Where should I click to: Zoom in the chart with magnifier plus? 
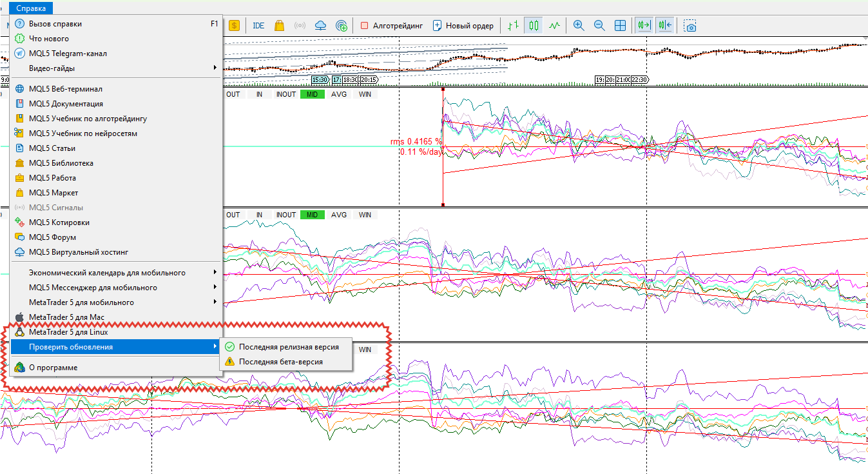579,26
